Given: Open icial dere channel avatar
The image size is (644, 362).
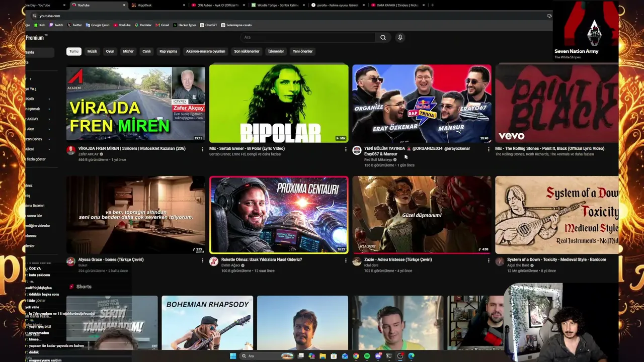Looking at the screenshot, I should [x=357, y=261].
